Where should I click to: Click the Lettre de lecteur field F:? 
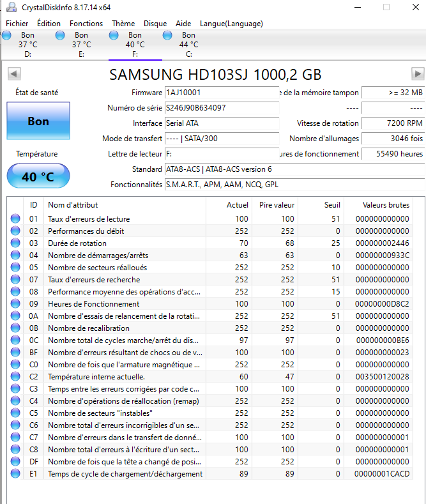[222, 154]
